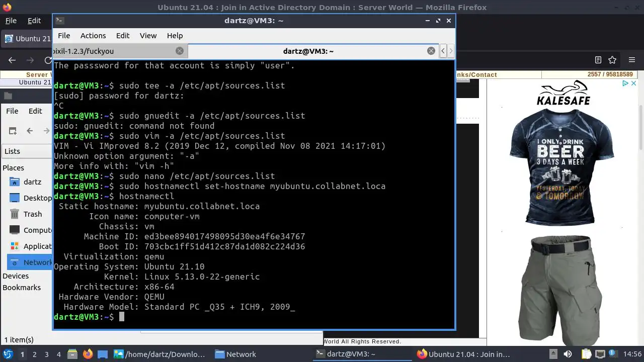The height and width of the screenshot is (362, 644).
Task: Switch to workspace 2
Action: [x=35, y=354]
